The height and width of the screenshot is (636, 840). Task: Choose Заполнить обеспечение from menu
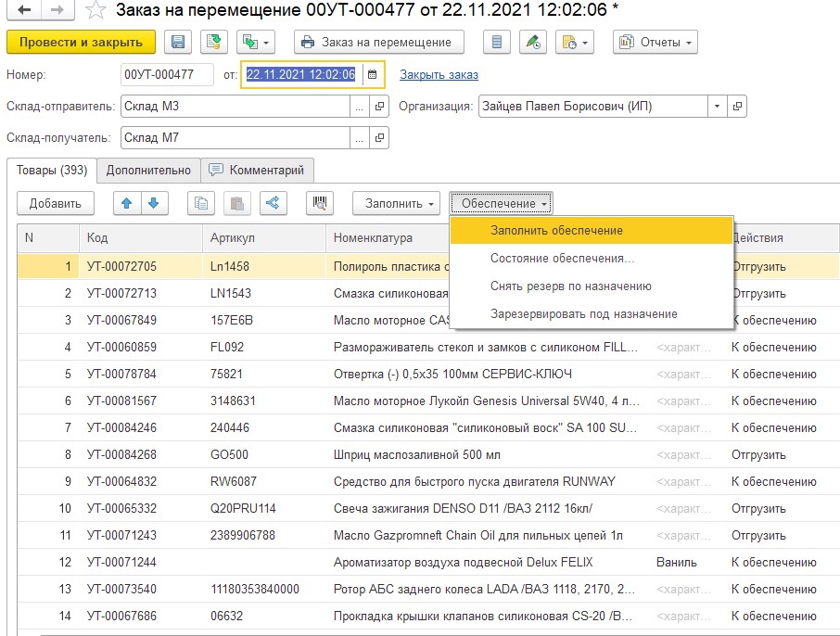[x=556, y=230]
